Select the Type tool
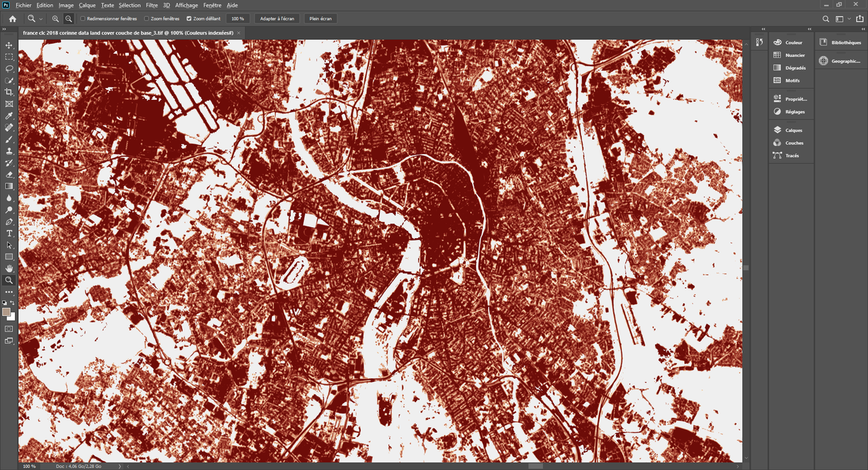The width and height of the screenshot is (868, 470). 9,233
